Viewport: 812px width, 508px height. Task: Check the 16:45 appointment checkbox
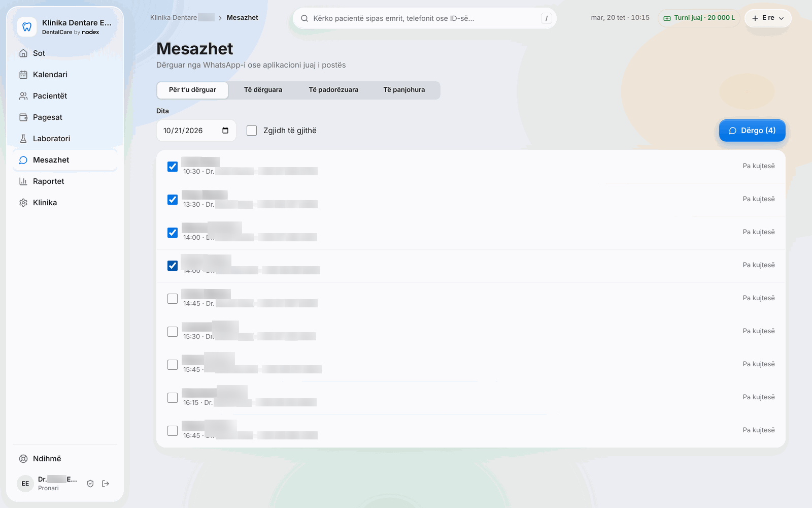(x=173, y=431)
